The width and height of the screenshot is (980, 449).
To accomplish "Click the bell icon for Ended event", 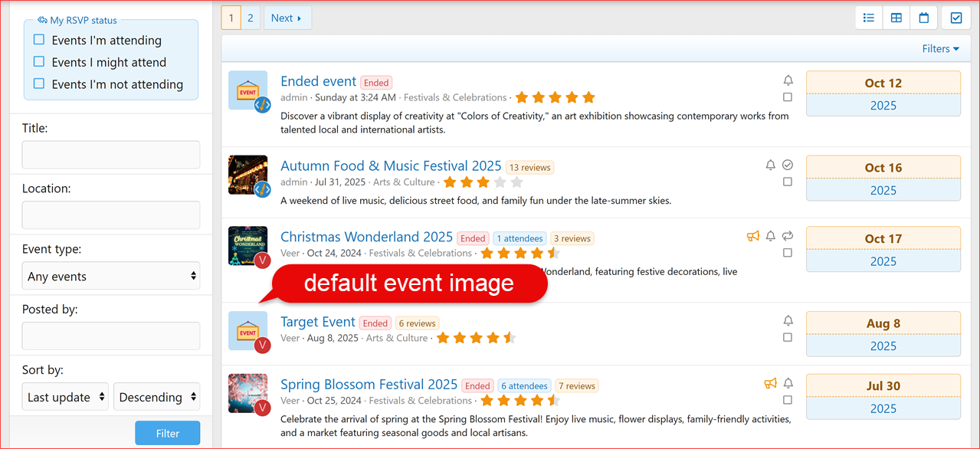I will pyautogui.click(x=788, y=80).
